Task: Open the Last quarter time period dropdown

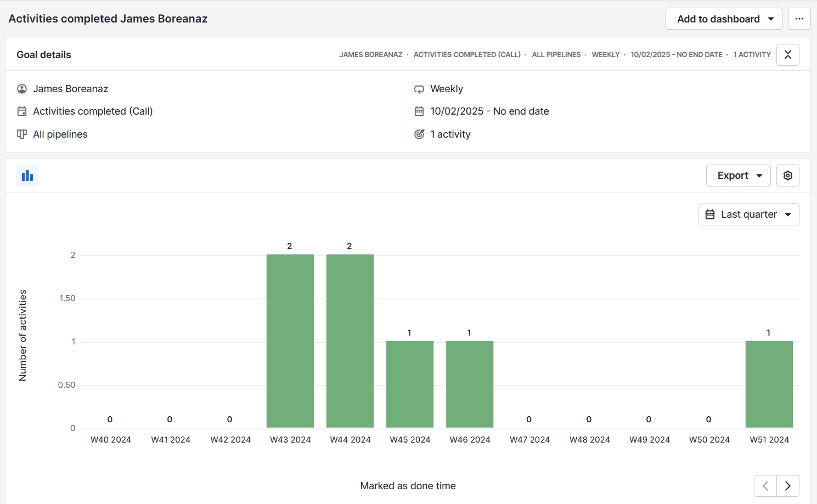Action: (x=748, y=214)
